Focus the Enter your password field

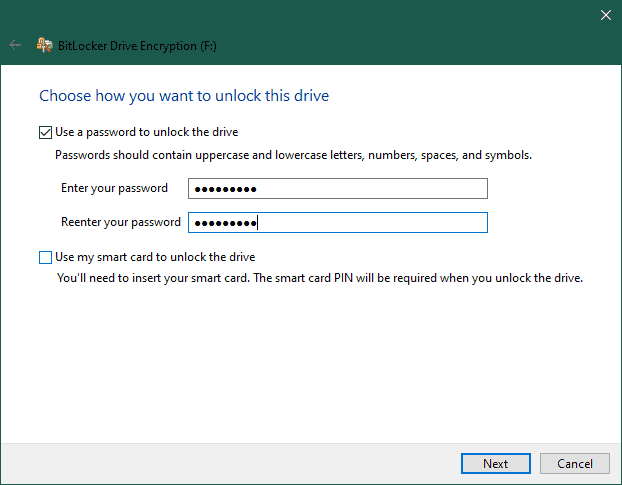pyautogui.click(x=338, y=189)
